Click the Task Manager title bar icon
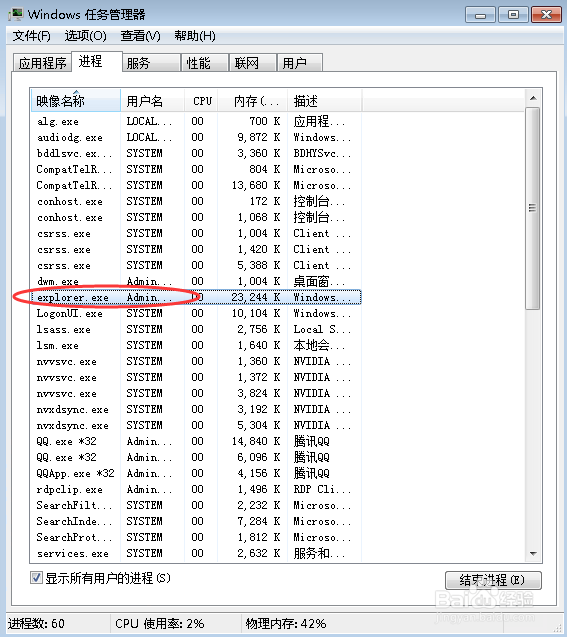 point(15,15)
